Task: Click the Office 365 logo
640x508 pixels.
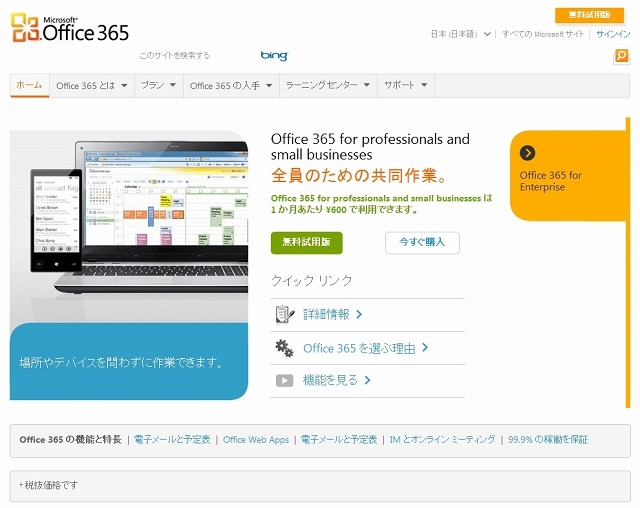Action: click(70, 28)
